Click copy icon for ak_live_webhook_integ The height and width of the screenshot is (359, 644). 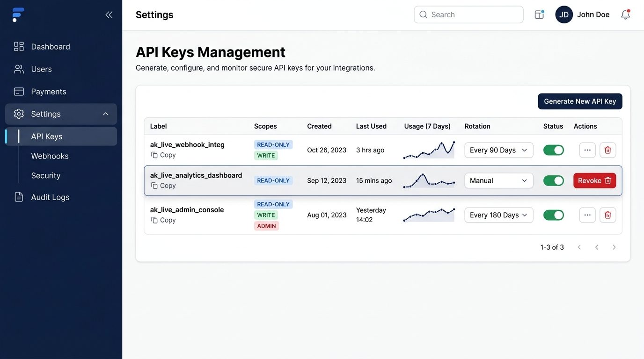pos(154,155)
